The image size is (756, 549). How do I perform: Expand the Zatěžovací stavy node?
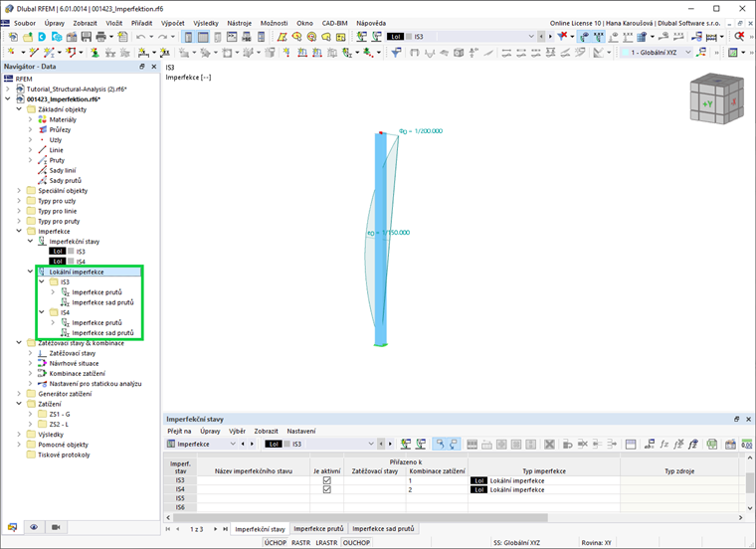pos(30,353)
